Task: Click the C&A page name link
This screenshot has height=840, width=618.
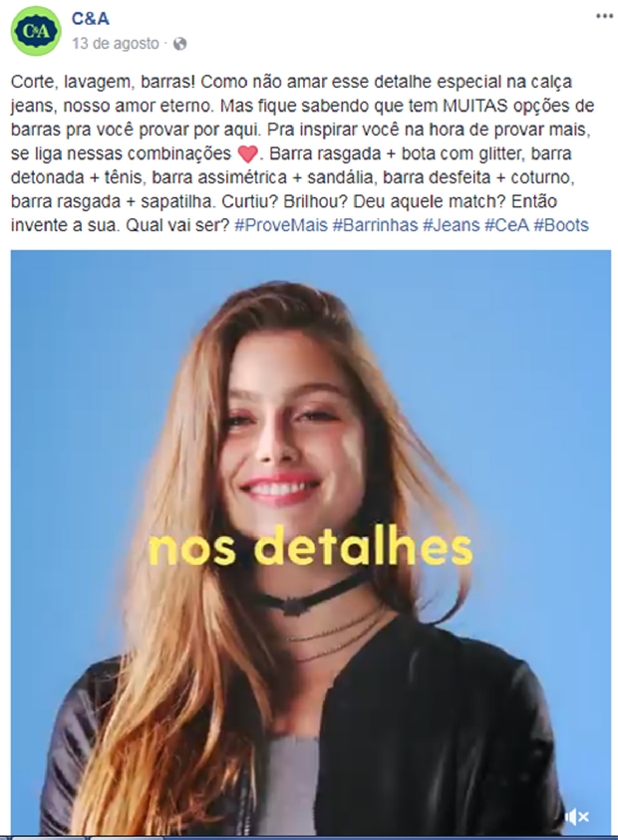Action: 91,19
